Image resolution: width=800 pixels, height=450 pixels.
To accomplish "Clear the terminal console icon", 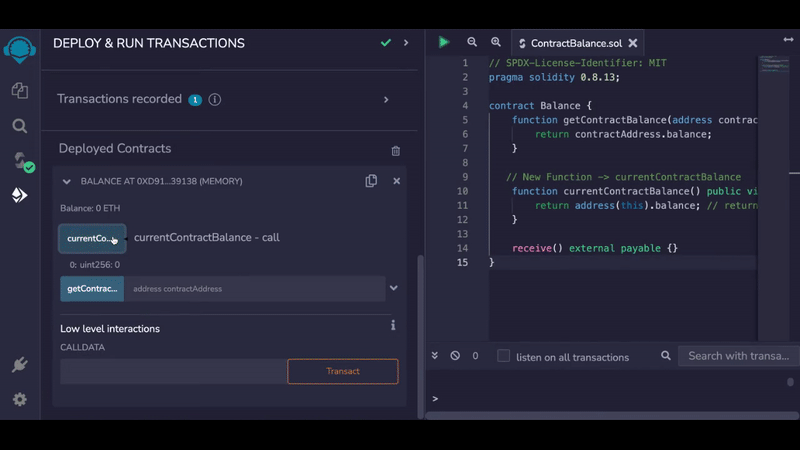I will click(x=455, y=356).
